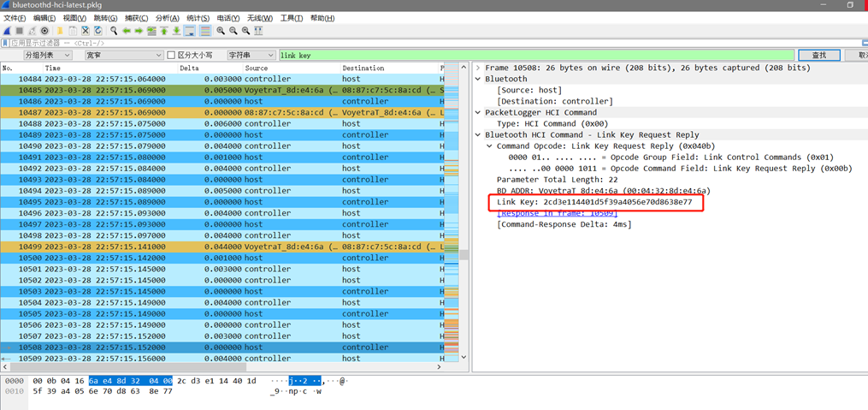Image resolution: width=868 pixels, height=410 pixels.
Task: Zoom in on main window text
Action: click(221, 31)
